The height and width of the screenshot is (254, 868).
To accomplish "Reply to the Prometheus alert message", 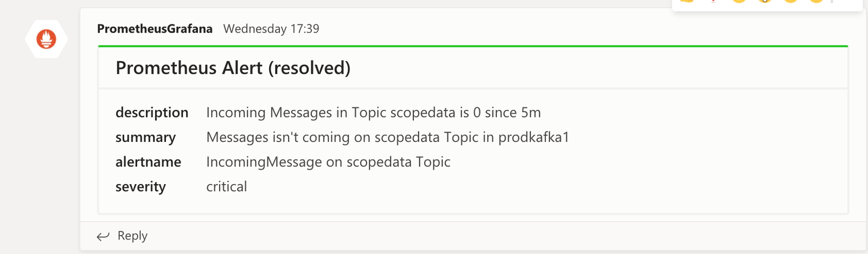I will pyautogui.click(x=132, y=236).
